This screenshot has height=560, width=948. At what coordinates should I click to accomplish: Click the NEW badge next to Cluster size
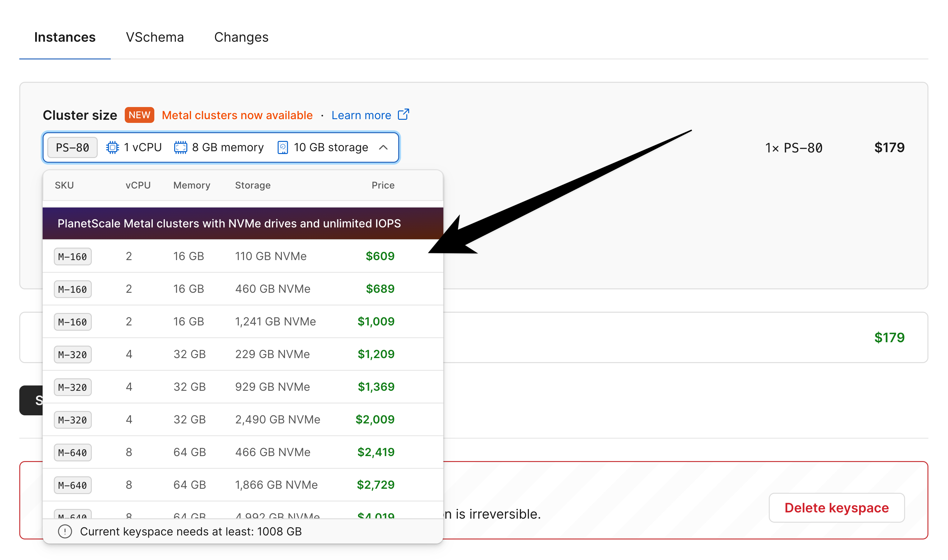coord(139,115)
